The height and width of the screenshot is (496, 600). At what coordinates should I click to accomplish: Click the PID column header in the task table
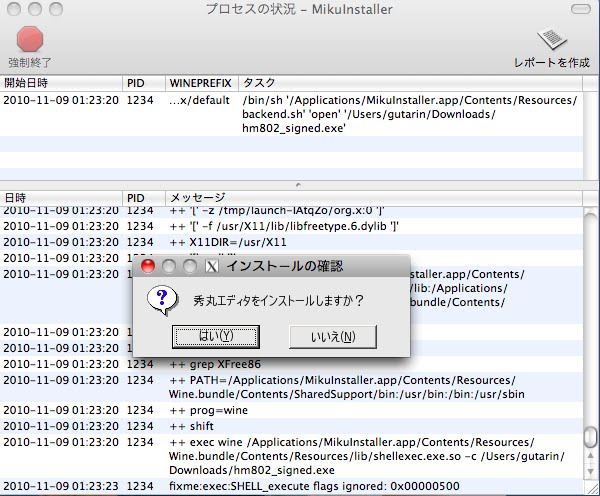click(x=144, y=83)
